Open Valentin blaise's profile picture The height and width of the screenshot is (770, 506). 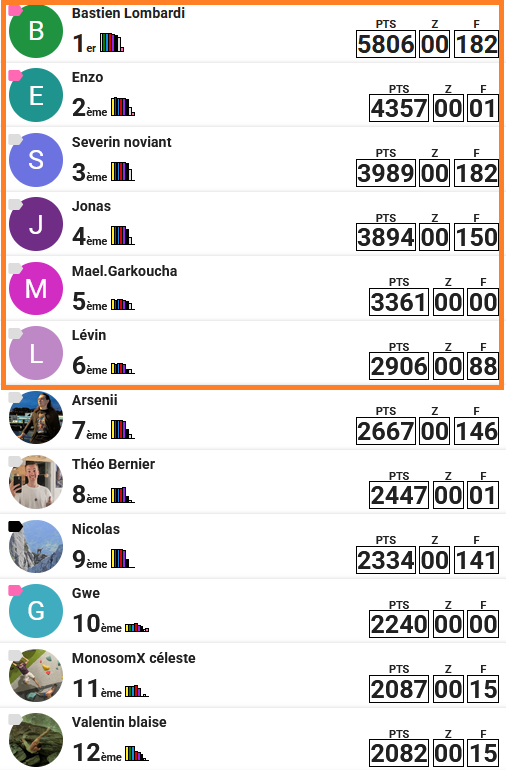point(36,740)
